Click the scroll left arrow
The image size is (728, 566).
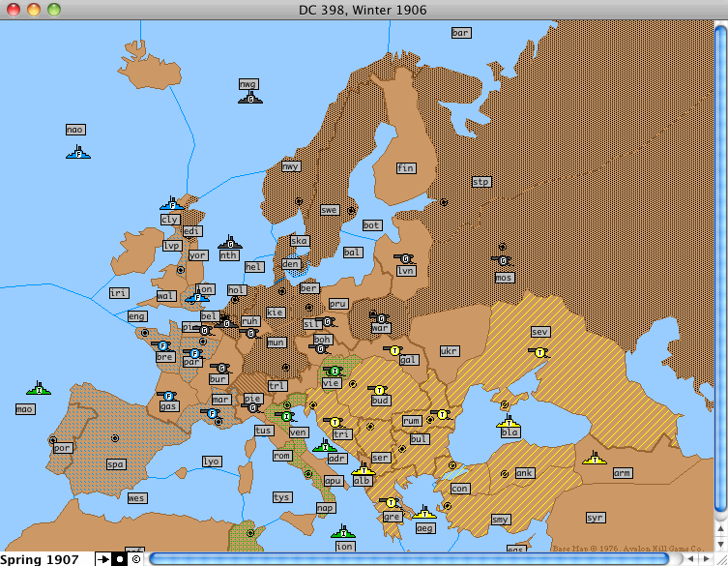tap(691, 559)
